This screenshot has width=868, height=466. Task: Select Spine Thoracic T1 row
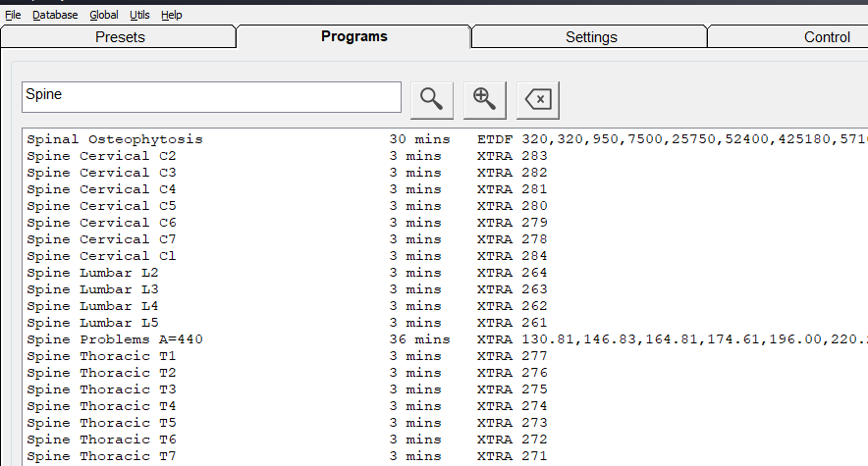click(447, 356)
